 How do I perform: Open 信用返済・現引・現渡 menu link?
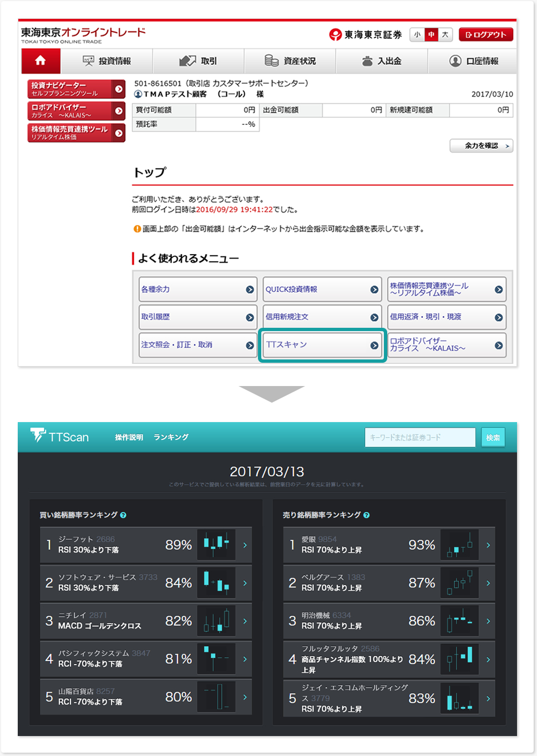pyautogui.click(x=447, y=317)
